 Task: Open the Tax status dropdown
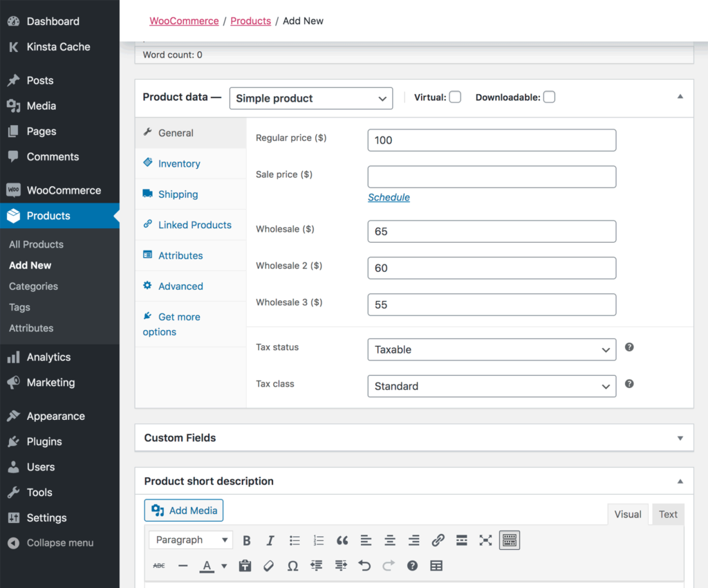coord(492,349)
